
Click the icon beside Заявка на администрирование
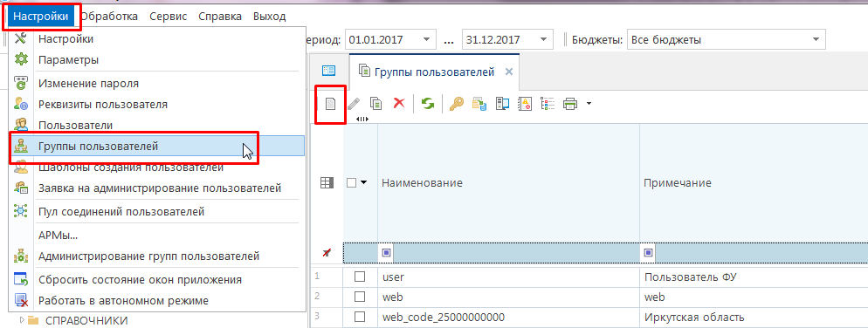pyautogui.click(x=20, y=188)
